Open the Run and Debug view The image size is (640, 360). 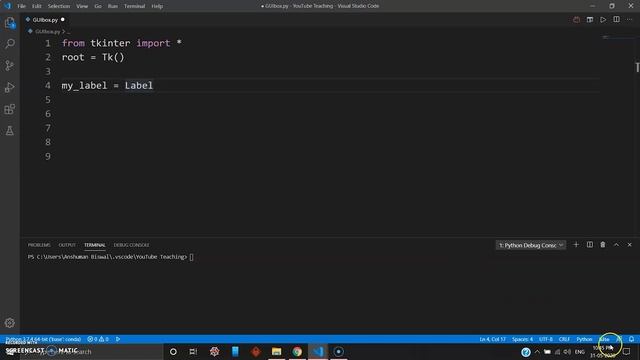(10, 87)
